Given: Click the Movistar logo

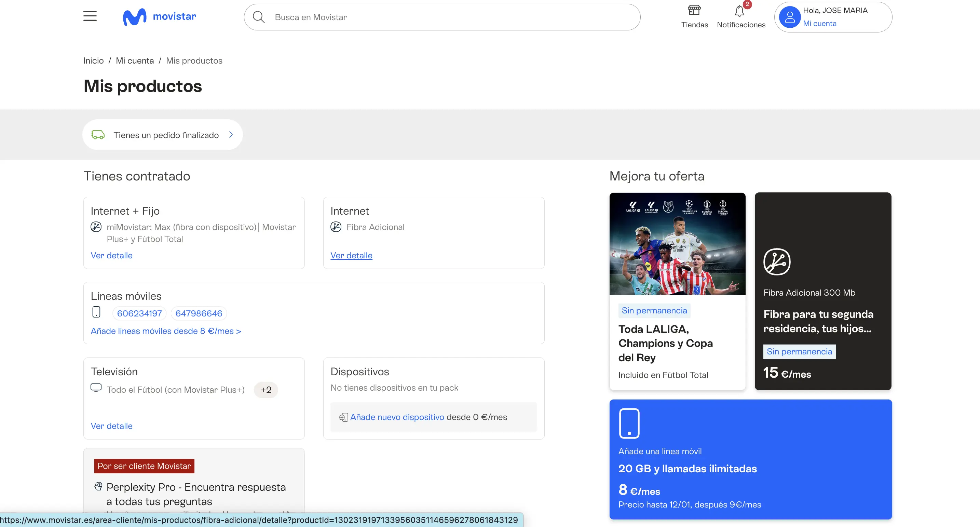Looking at the screenshot, I should tap(159, 17).
